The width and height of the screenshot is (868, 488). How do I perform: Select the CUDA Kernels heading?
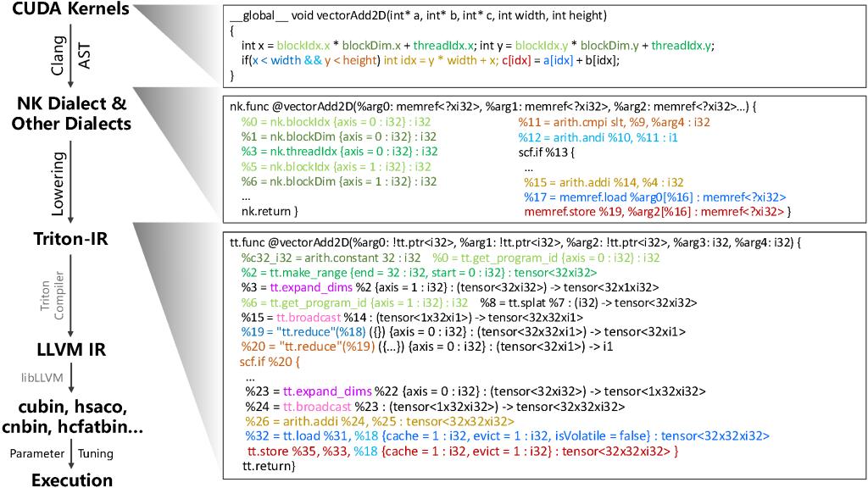pos(70,11)
